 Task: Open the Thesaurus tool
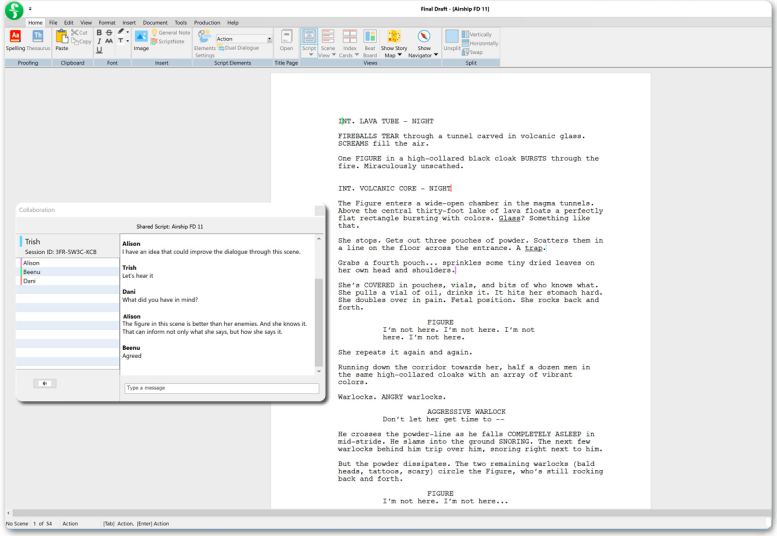(38, 40)
